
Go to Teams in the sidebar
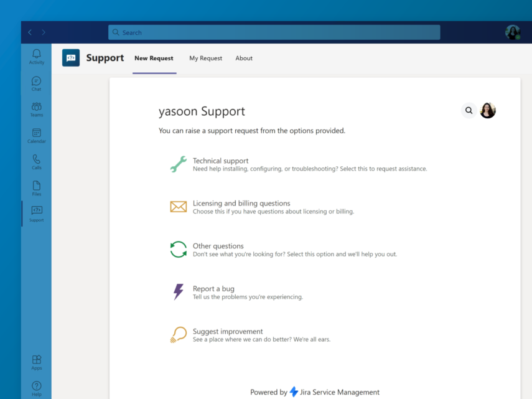(37, 110)
